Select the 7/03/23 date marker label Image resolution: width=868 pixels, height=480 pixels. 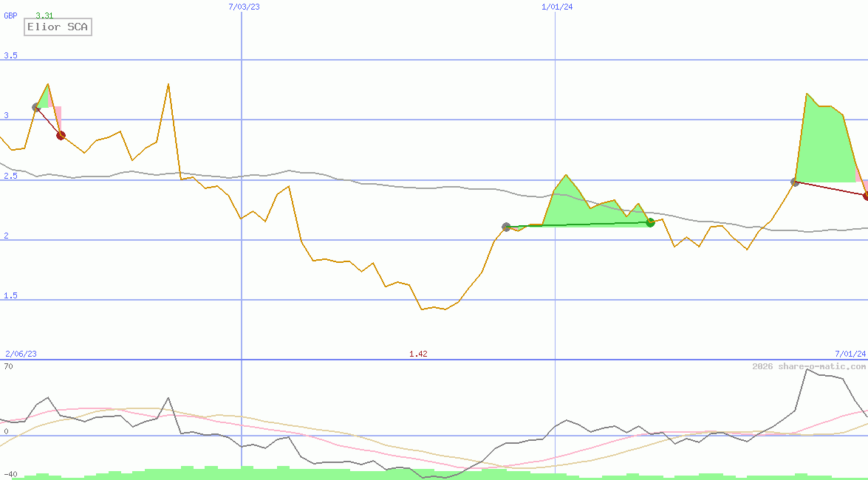[x=245, y=7]
